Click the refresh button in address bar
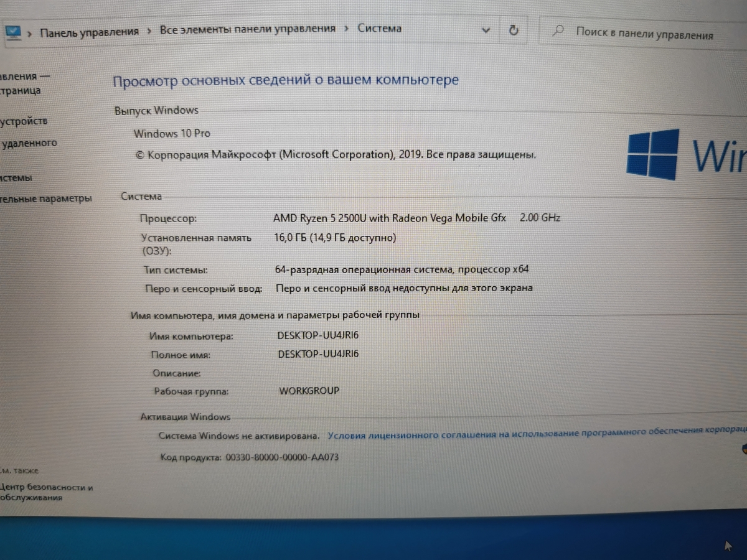Screen dimensions: 747x560 [514, 30]
